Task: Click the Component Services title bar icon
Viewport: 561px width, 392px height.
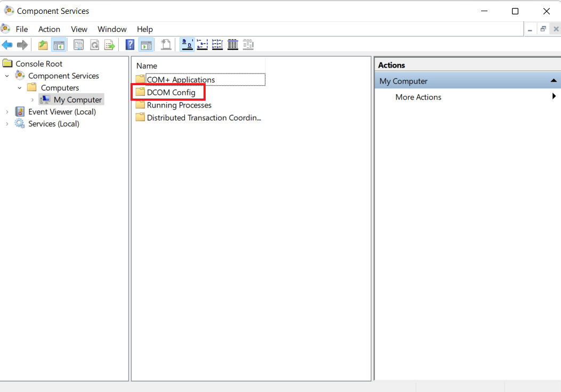Action: [9, 11]
